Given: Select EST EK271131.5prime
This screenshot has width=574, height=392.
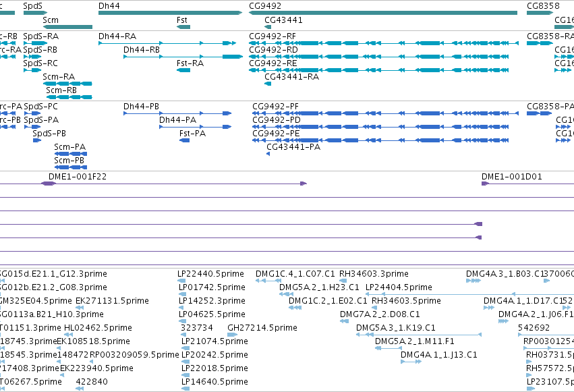Looking at the screenshot, I should (80, 308).
